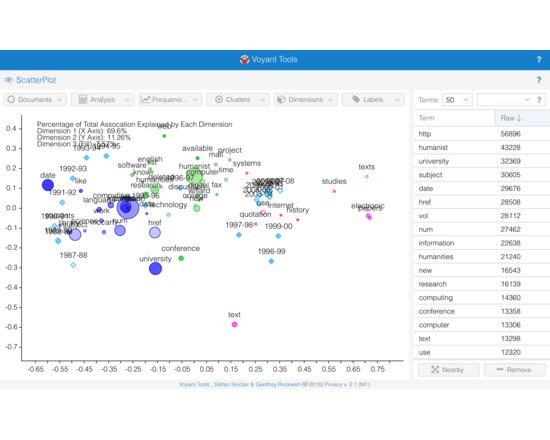Expand the Labels dropdown
The width and height of the screenshot is (550, 440).
(x=373, y=100)
